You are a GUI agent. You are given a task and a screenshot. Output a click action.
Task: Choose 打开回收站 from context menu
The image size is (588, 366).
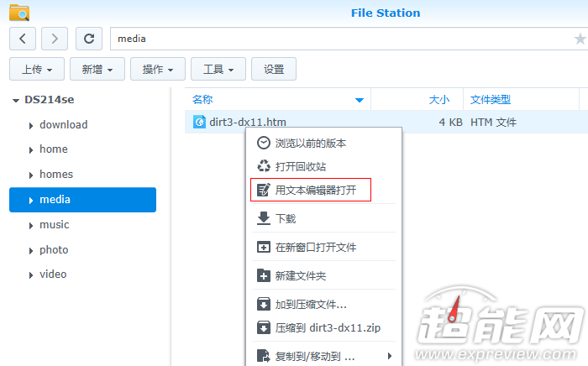pyautogui.click(x=324, y=166)
